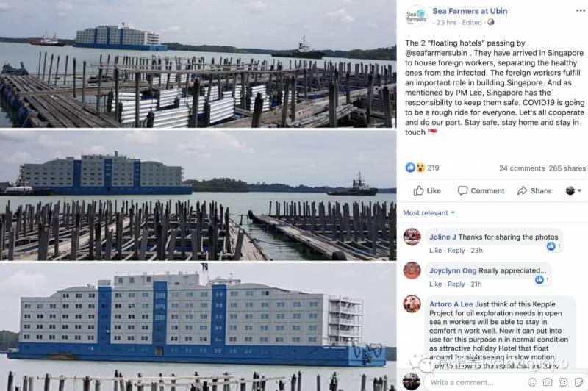This screenshot has height=391, width=588.
Task: Open the profile switcher dropdown beside Share
Action: [x=573, y=191]
